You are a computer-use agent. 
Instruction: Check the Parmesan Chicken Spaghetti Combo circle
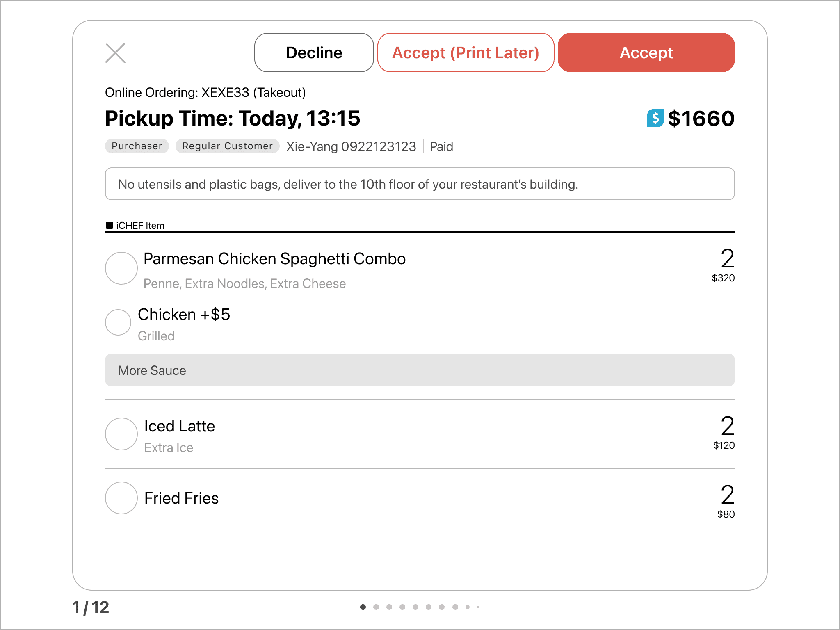[x=121, y=268]
